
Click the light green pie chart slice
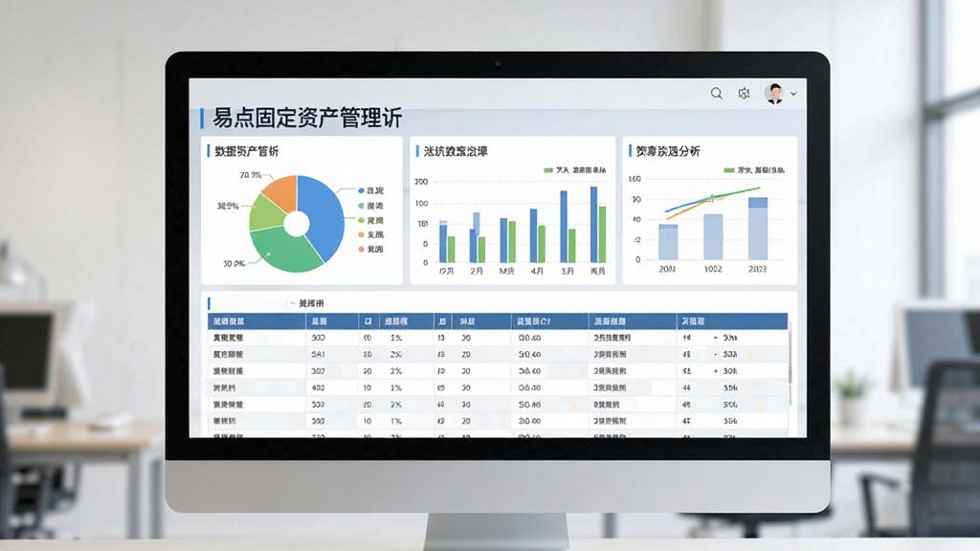click(266, 213)
